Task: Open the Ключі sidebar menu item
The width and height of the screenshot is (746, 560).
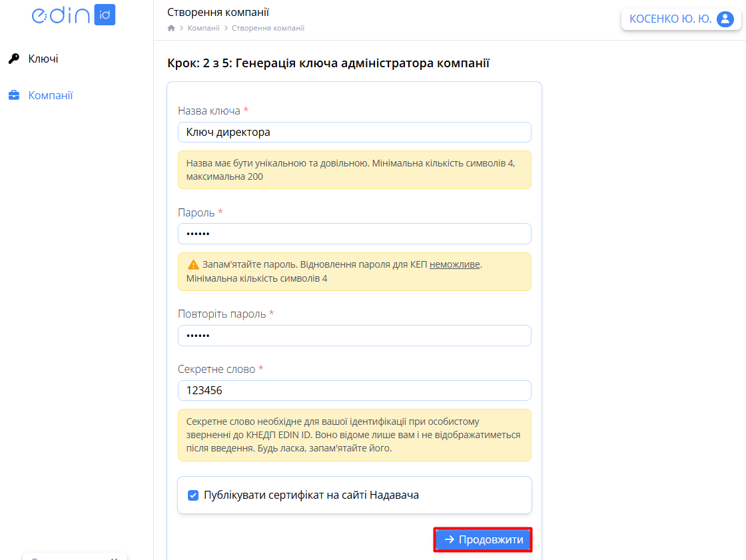Action: click(43, 59)
